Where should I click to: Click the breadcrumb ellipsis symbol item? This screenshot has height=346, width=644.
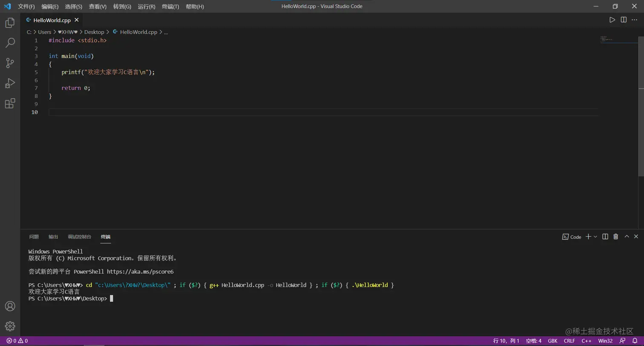[166, 32]
